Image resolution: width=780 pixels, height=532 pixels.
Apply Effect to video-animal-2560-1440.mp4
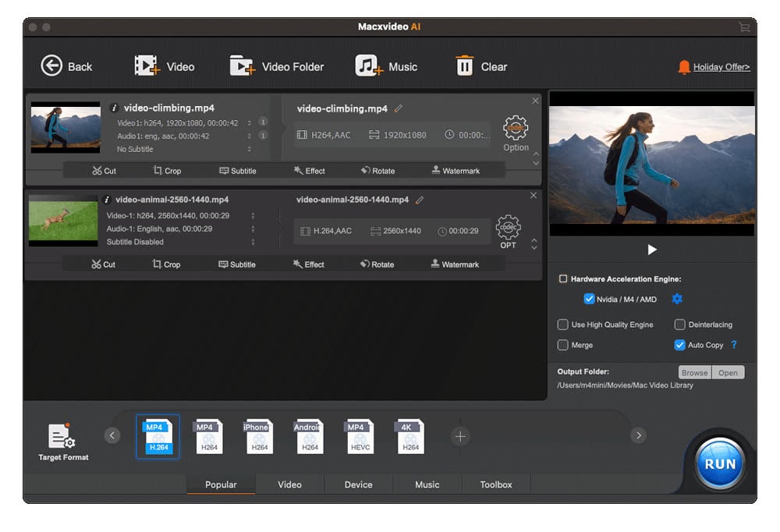[308, 264]
